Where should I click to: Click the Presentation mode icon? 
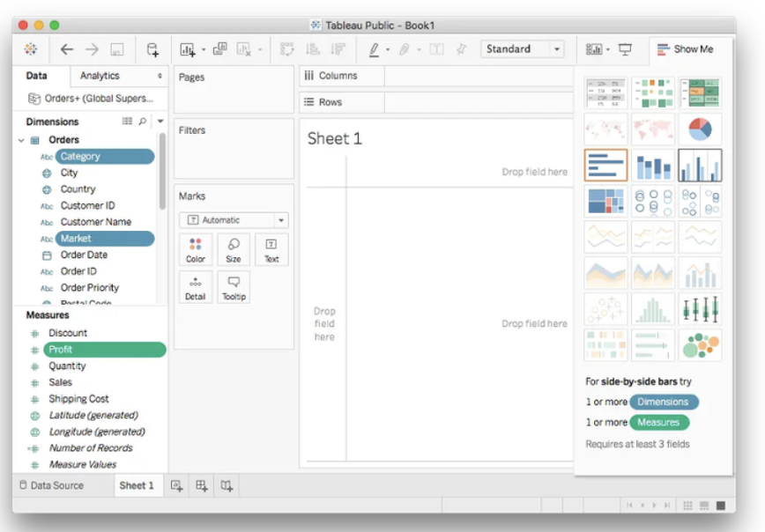625,49
